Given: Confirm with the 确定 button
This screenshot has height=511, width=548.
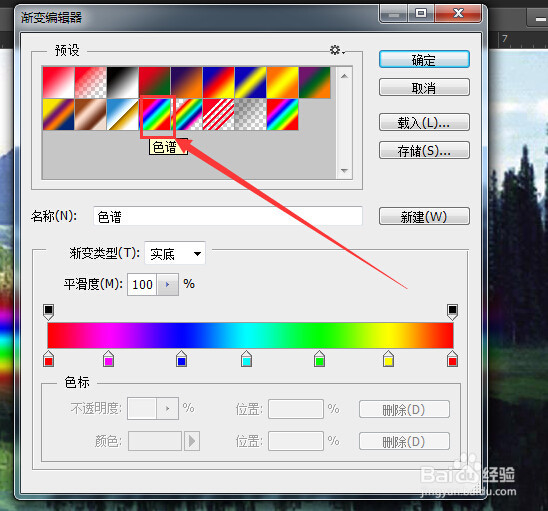Looking at the screenshot, I should [x=424, y=60].
